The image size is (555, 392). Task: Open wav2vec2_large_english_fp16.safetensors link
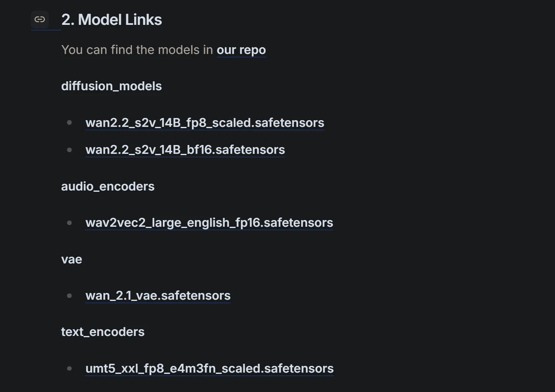click(x=209, y=222)
